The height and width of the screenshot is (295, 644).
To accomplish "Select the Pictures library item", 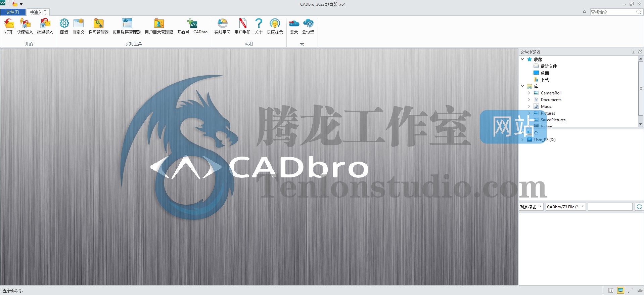I will click(x=548, y=113).
